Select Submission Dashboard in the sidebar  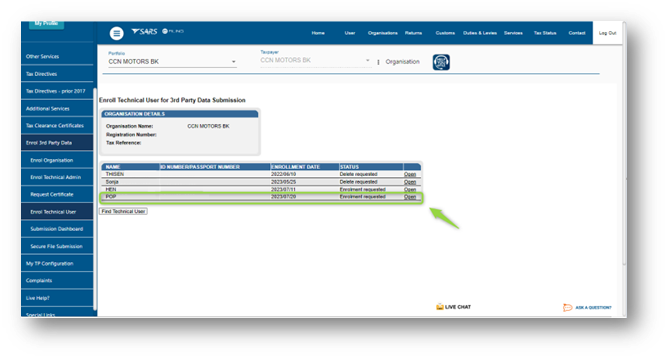(57, 229)
